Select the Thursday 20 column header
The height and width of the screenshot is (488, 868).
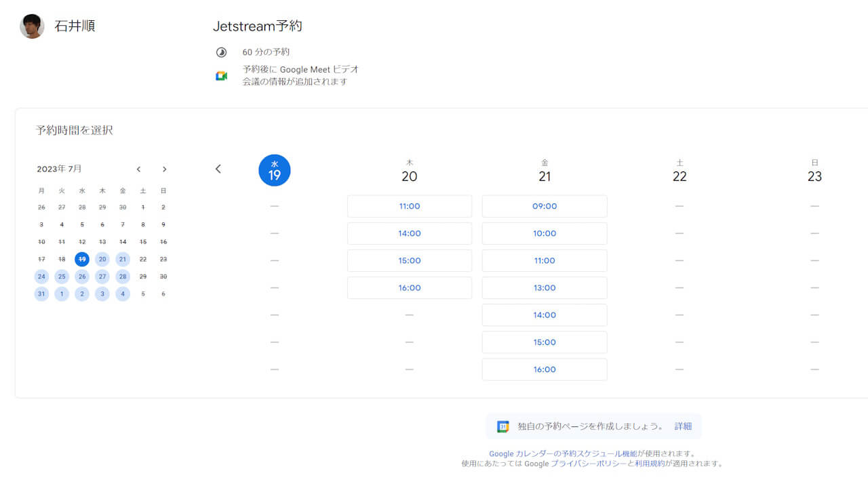(x=409, y=168)
